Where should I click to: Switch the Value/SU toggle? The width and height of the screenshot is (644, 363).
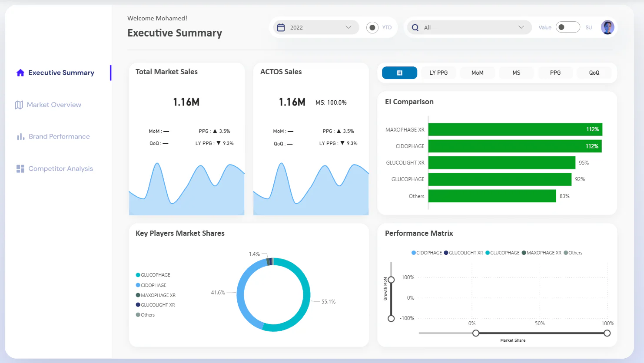(568, 27)
